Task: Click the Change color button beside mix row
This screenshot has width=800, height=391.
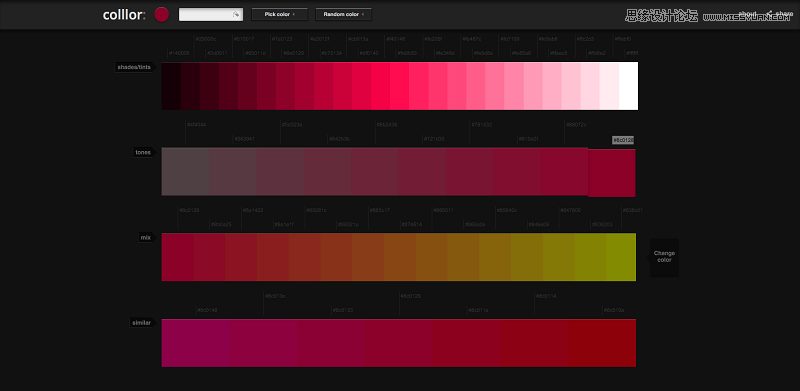Action: (664, 257)
